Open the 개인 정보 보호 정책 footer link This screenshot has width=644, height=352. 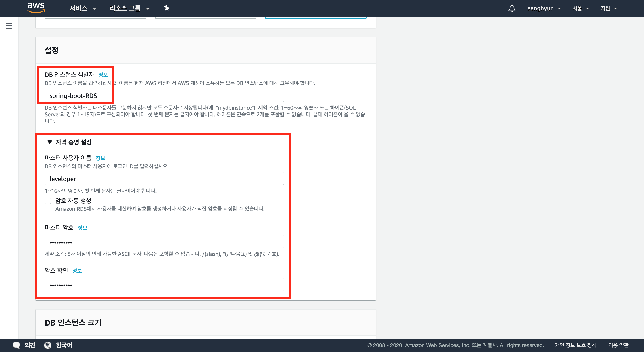[576, 345]
